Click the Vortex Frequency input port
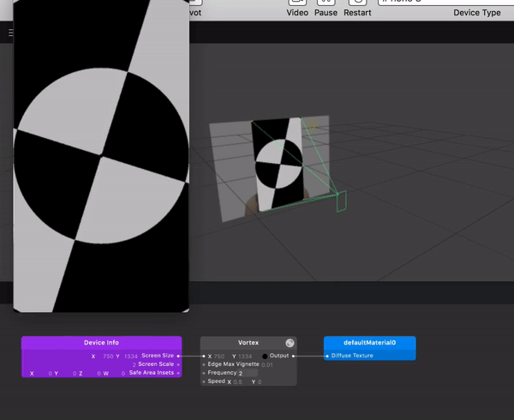The height and width of the screenshot is (420, 514). coord(204,373)
